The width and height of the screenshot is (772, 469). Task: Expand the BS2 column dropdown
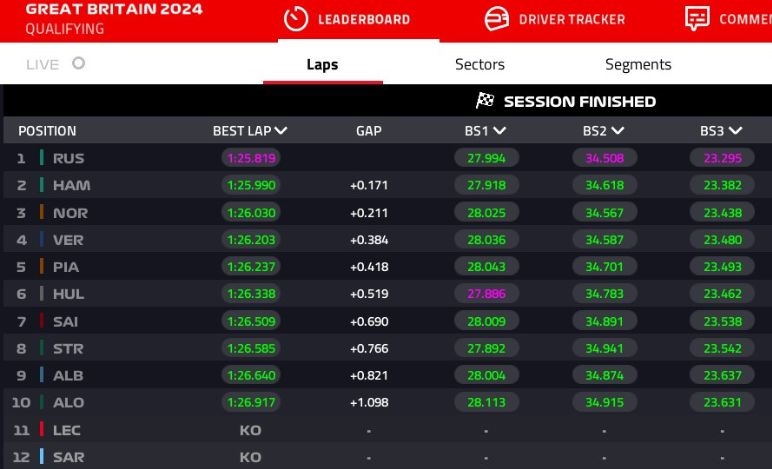point(618,131)
